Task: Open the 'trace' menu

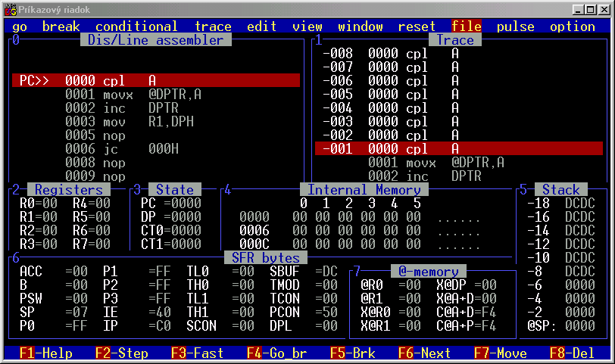Action: click(x=213, y=26)
